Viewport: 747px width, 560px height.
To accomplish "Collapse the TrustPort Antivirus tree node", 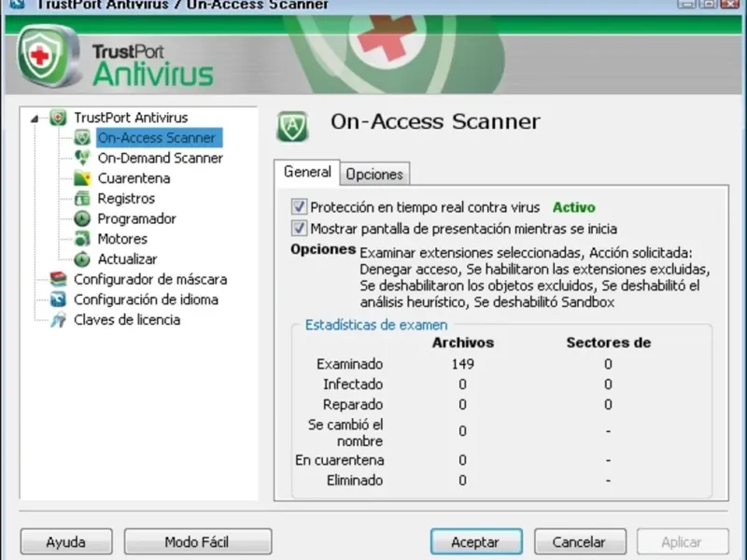I will click(x=35, y=119).
